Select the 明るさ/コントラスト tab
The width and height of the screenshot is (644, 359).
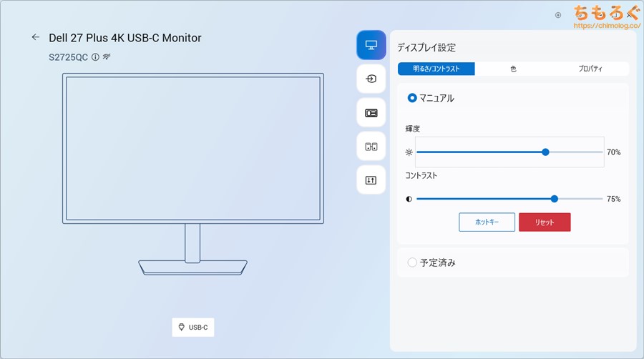point(436,69)
